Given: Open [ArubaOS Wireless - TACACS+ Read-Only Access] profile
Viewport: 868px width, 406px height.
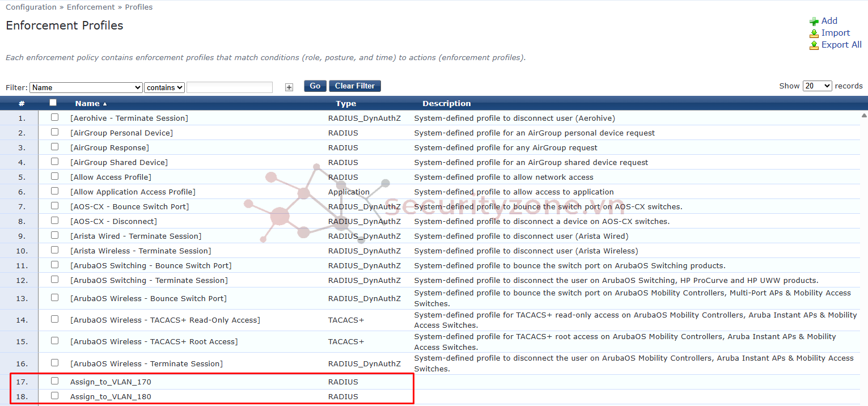Looking at the screenshot, I should click(165, 320).
